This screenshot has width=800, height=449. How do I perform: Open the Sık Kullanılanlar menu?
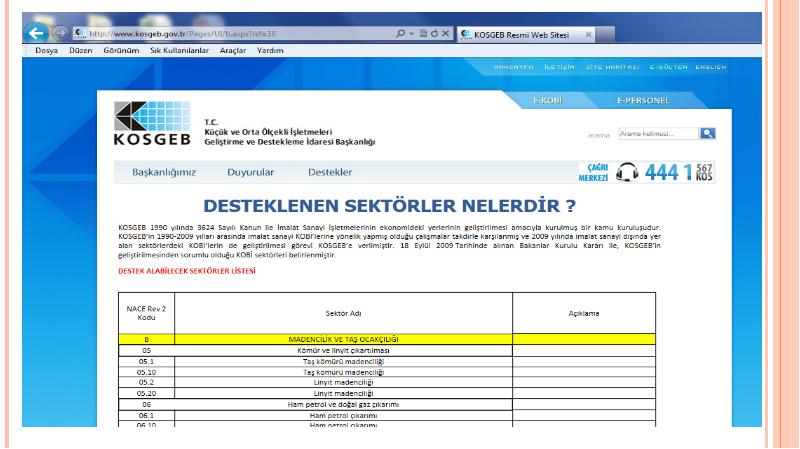pos(180,51)
